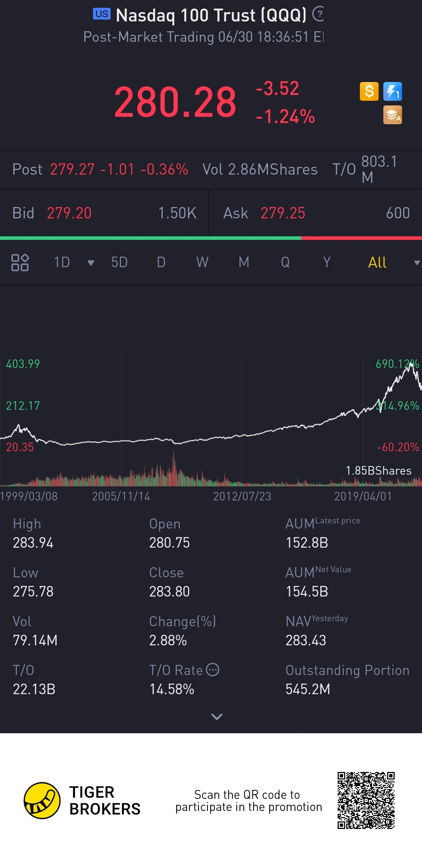Tap the help question mark beside QQQ title
The height and width of the screenshot is (868, 422).
318,14
